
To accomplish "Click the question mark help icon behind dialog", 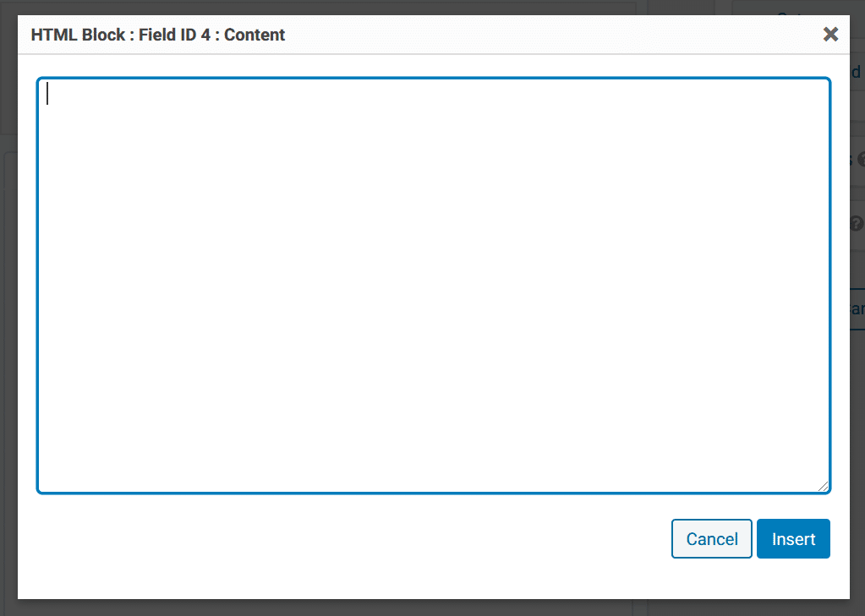I will [857, 223].
